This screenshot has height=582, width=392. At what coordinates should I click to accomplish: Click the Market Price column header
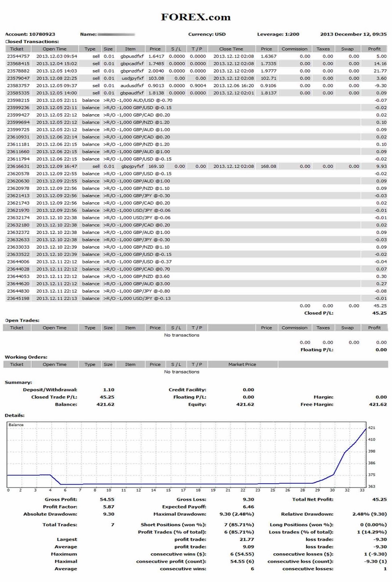click(x=242, y=364)
